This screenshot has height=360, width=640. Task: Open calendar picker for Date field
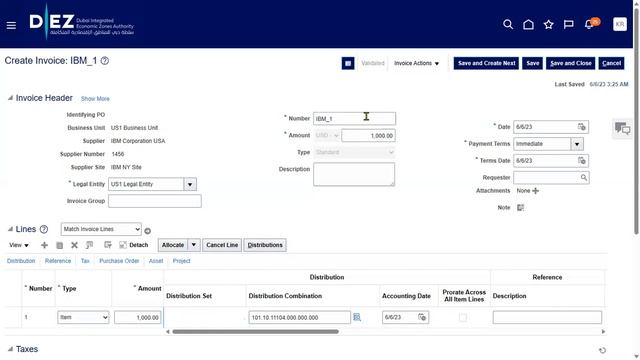click(582, 127)
